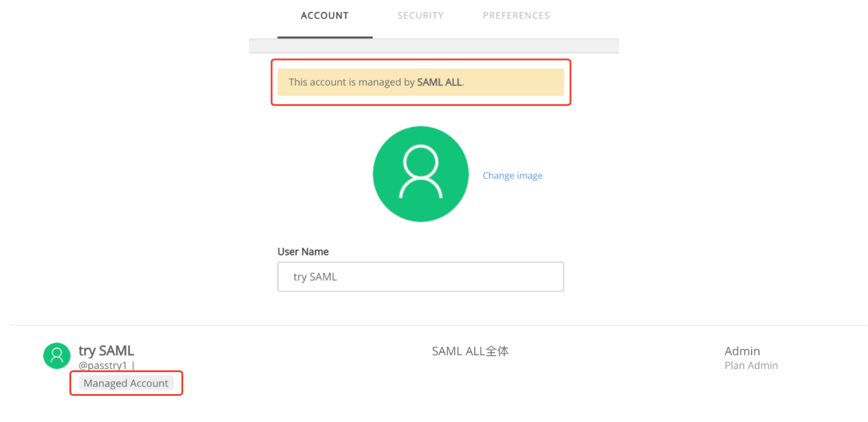
Task: Click the dark underline below Account tab
Action: coord(325,37)
